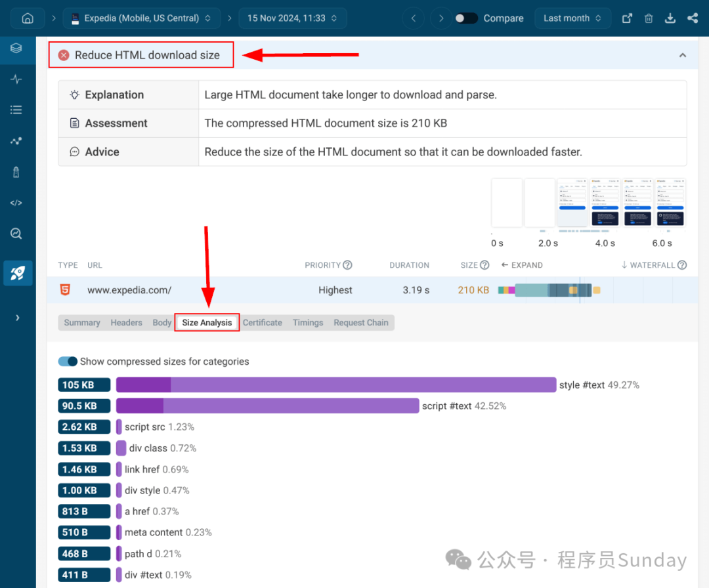Click the Explanation lightbulb icon
The image size is (709, 588).
[x=75, y=95]
